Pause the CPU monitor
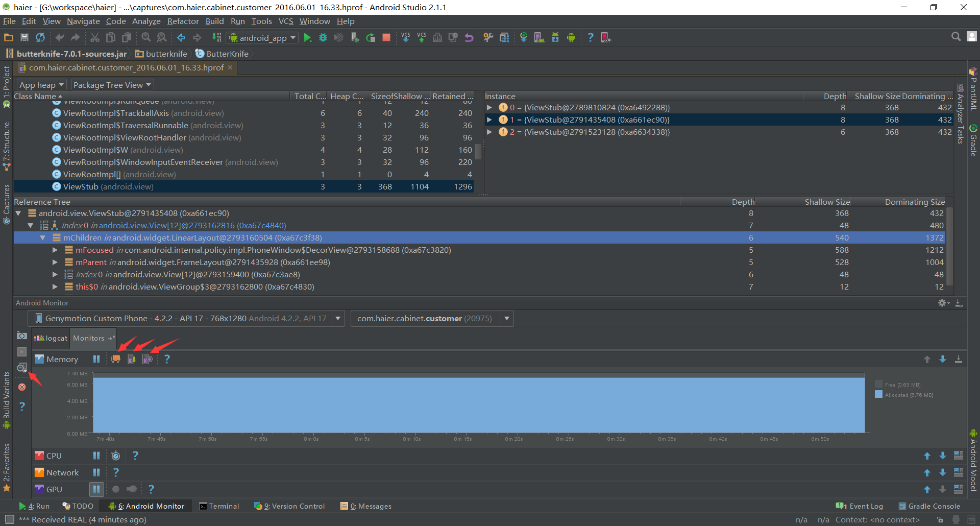Image resolution: width=980 pixels, height=526 pixels. click(x=96, y=456)
